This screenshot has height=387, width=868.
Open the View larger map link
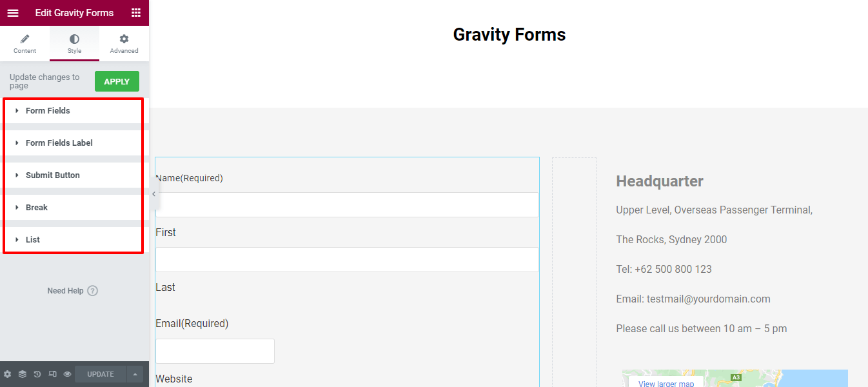665,382
